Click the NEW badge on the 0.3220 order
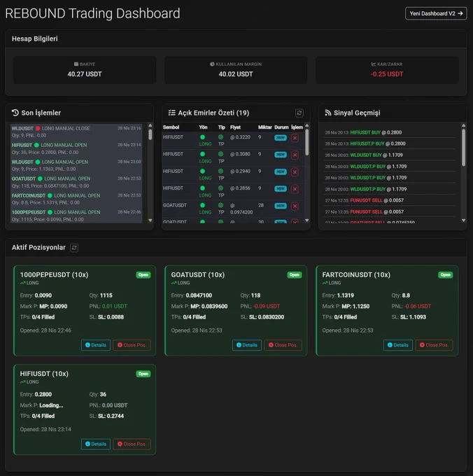 tap(281, 137)
